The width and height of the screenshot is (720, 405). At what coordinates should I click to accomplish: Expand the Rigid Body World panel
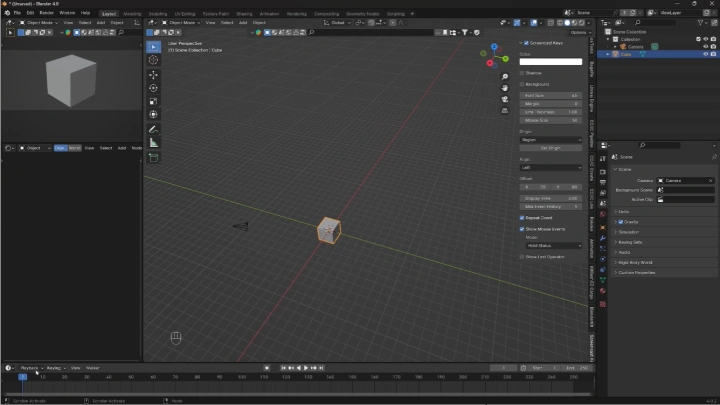664,263
